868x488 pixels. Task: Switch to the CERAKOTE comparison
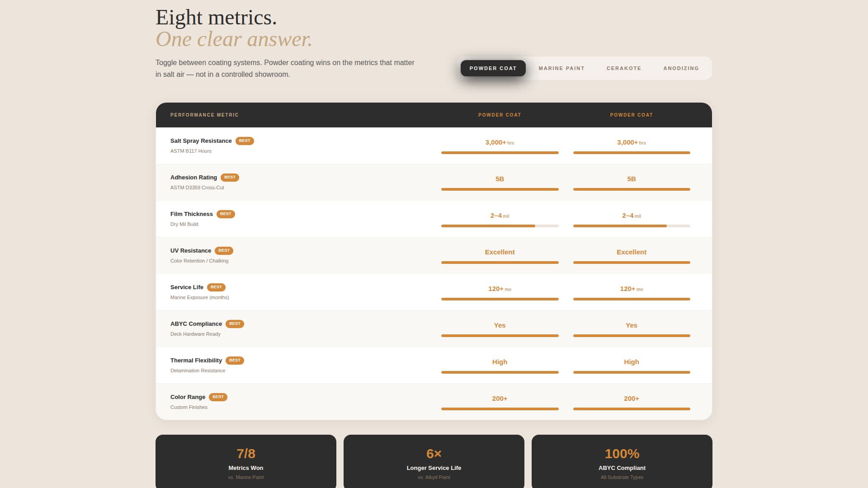624,68
